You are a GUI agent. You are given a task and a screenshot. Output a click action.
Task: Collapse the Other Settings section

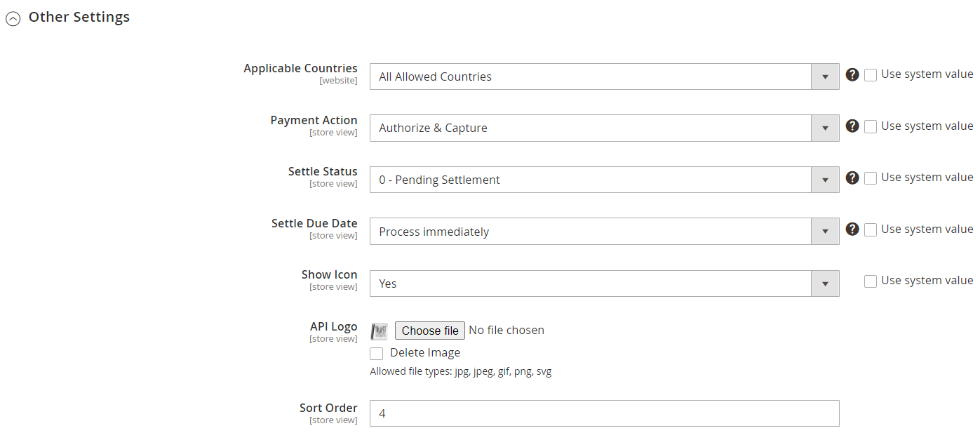click(13, 20)
